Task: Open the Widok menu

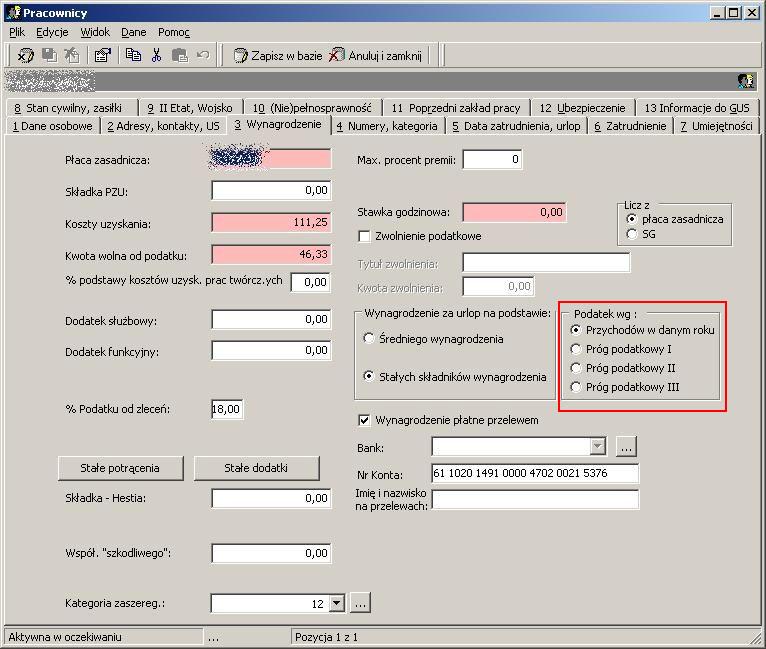Action: [95, 32]
